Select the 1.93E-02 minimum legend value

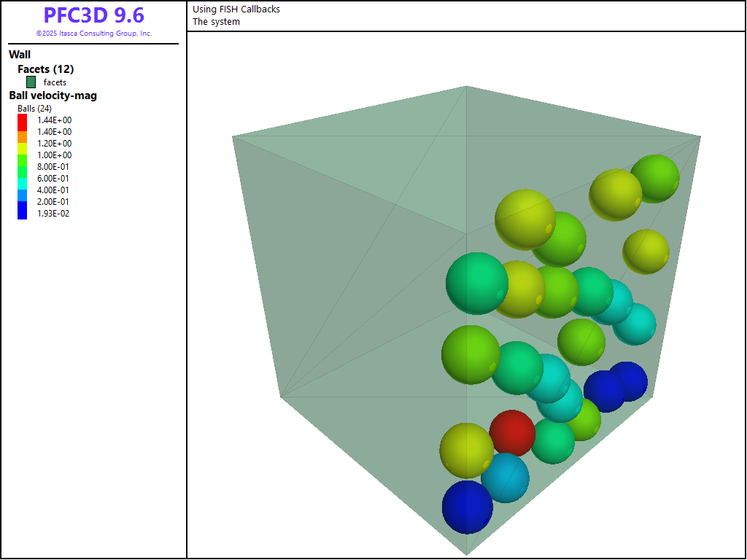[x=53, y=214]
